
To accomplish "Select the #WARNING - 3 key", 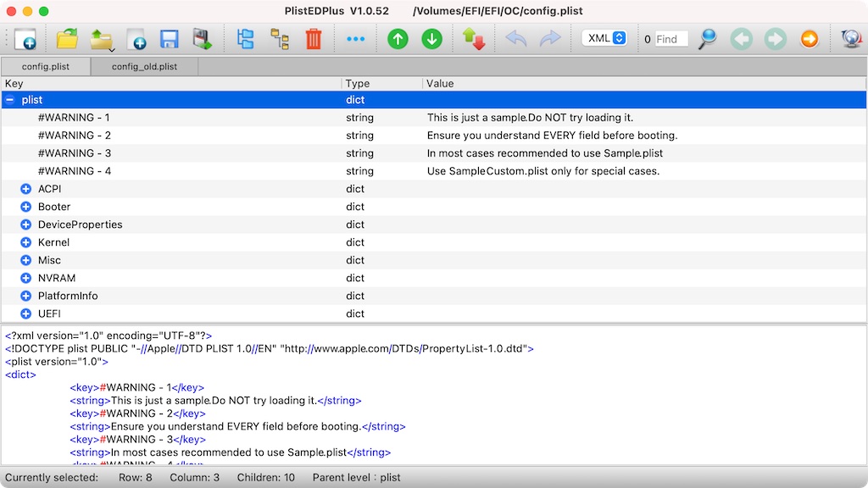I will click(75, 153).
